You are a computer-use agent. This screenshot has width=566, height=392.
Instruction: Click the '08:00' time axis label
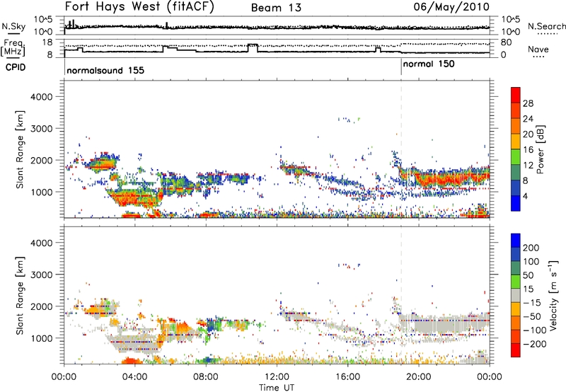click(x=206, y=377)
